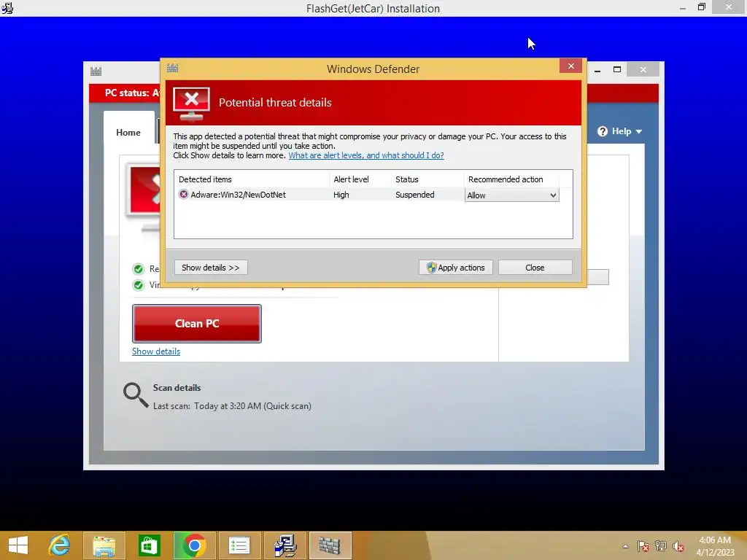This screenshot has width=747, height=560.
Task: Click the magnifier icon beside Scan details
Action: tap(136, 395)
